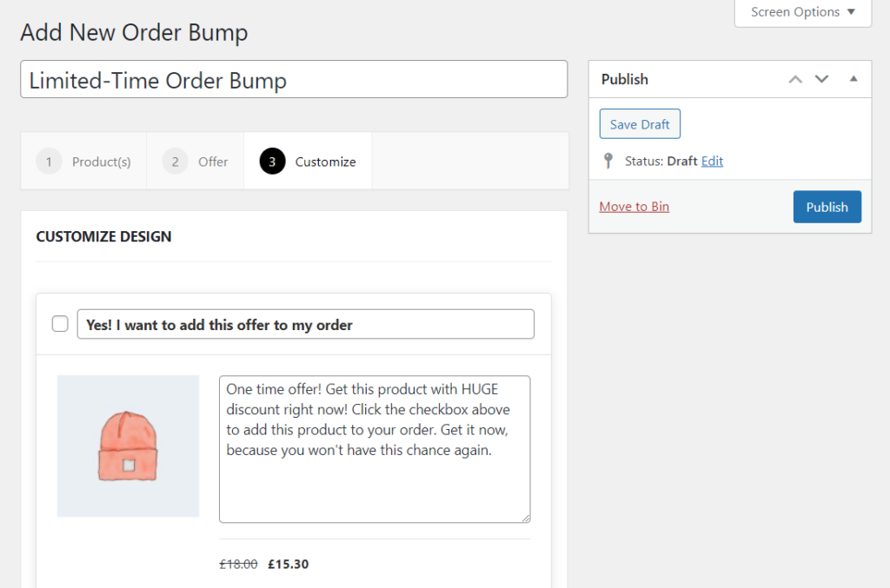Click the textarea resize handle icon

tap(525, 519)
